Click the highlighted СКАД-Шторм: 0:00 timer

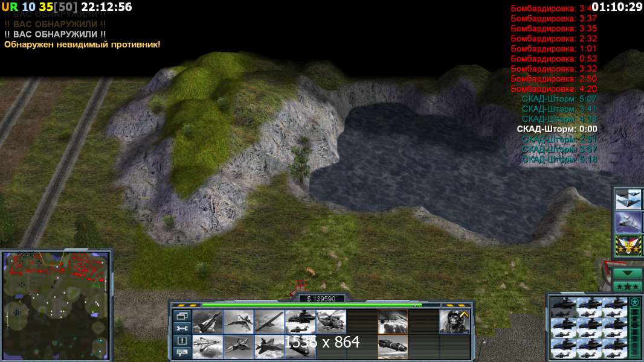point(557,129)
